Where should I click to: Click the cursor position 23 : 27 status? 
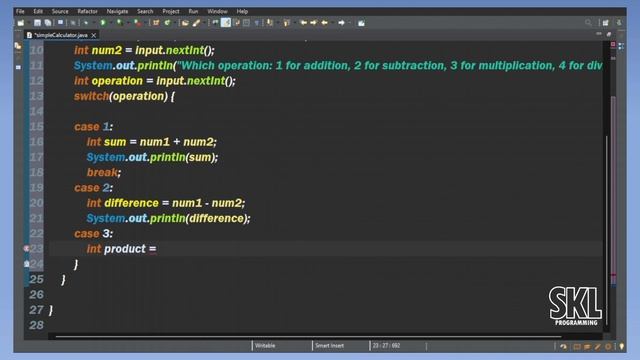pyautogui.click(x=386, y=346)
